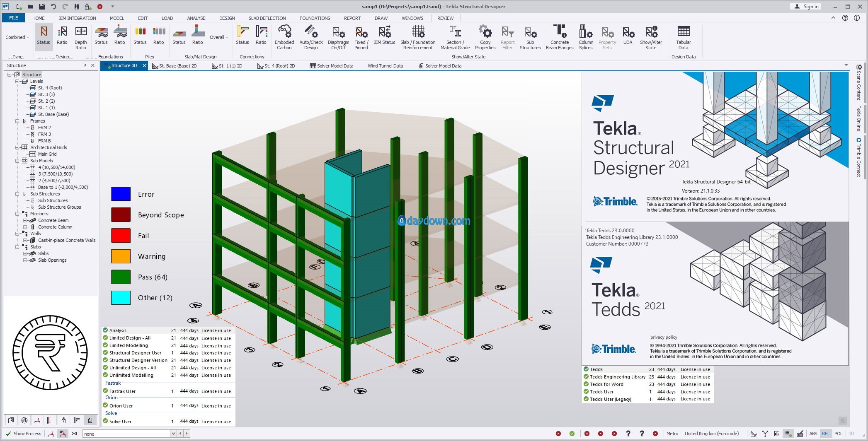
Task: Switch to the FOUNDATIONS ribbon tab
Action: 315,18
